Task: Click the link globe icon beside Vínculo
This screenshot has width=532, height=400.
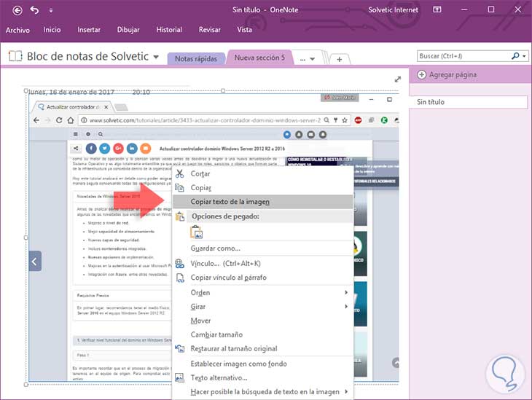Action: pyautogui.click(x=179, y=264)
